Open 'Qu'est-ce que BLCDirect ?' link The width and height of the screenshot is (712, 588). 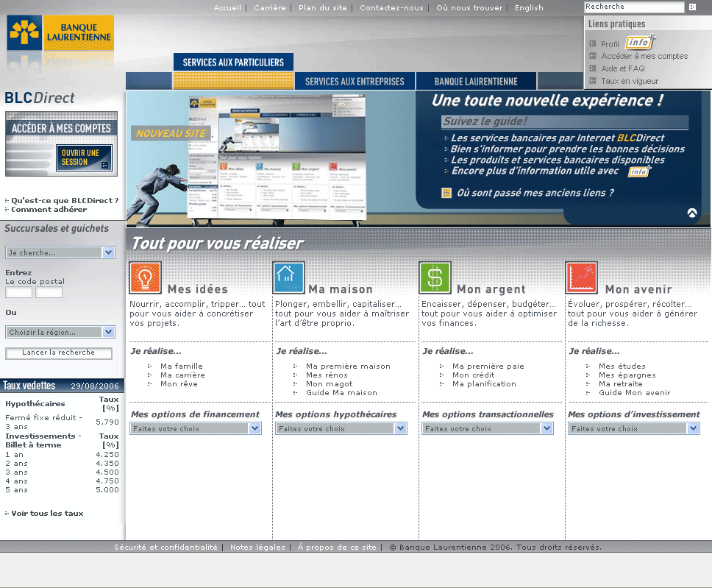pyautogui.click(x=65, y=200)
